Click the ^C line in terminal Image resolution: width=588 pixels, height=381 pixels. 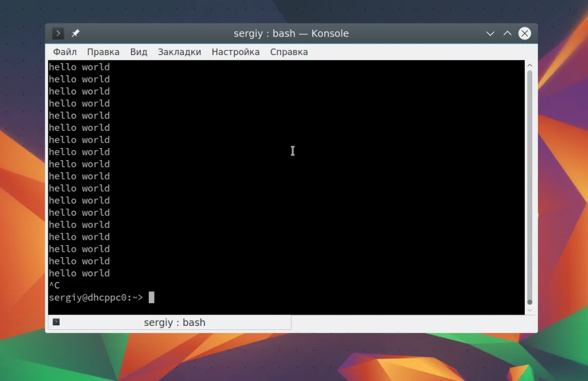(55, 286)
